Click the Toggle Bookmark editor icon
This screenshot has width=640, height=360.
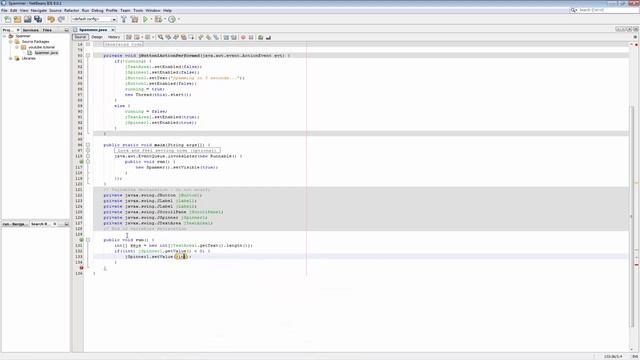point(216,37)
